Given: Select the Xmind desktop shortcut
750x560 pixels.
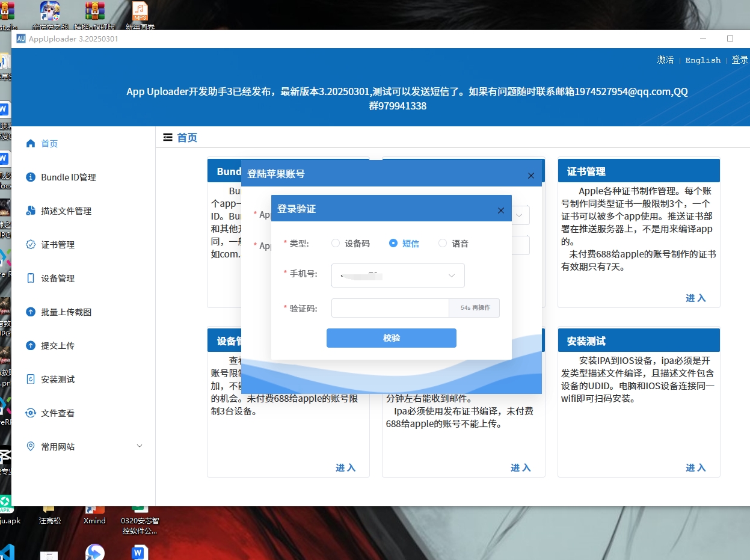Looking at the screenshot, I should pyautogui.click(x=94, y=516).
